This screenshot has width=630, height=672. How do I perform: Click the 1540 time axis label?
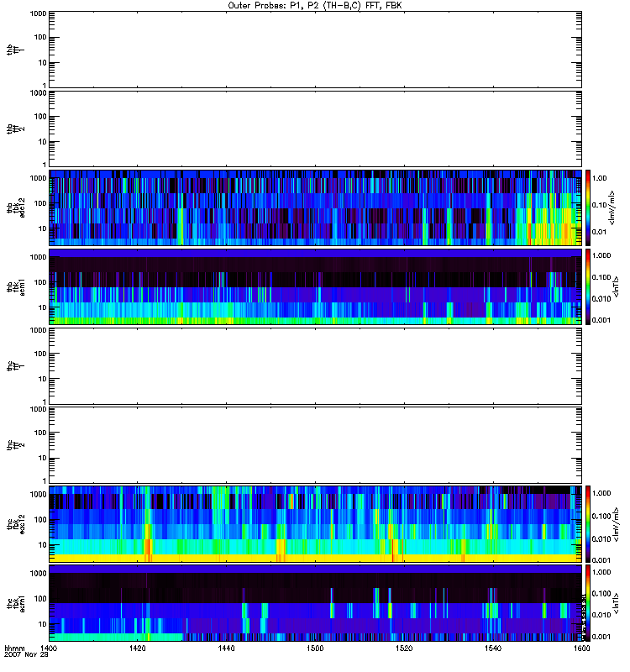pyautogui.click(x=492, y=649)
